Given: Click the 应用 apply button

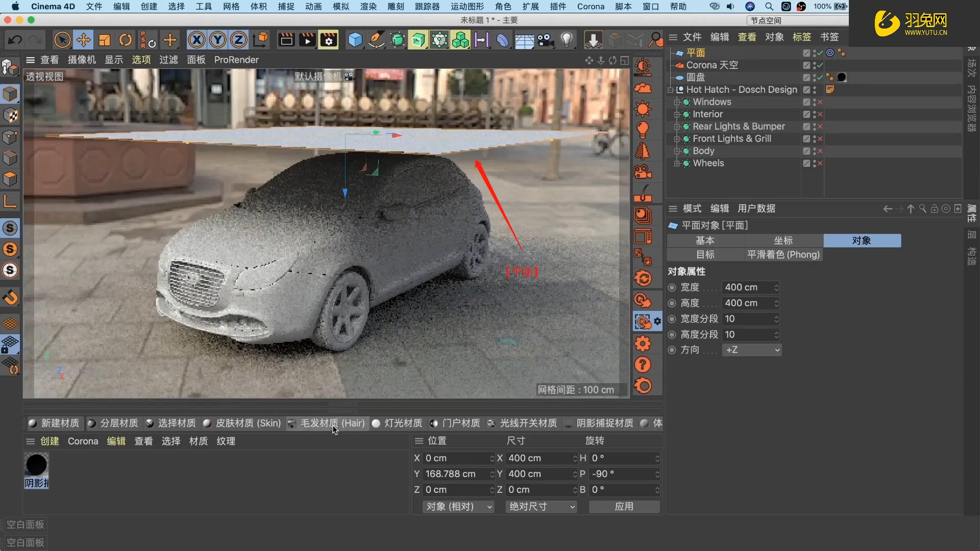Looking at the screenshot, I should (624, 507).
